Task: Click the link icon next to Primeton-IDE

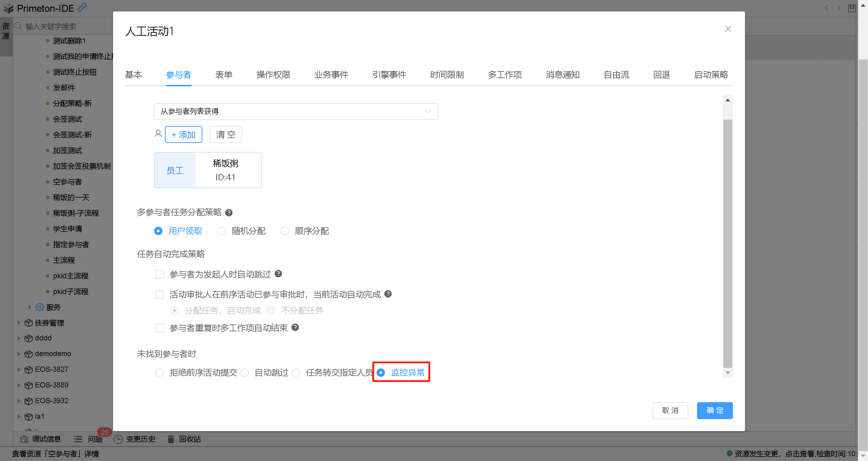Action: point(82,7)
